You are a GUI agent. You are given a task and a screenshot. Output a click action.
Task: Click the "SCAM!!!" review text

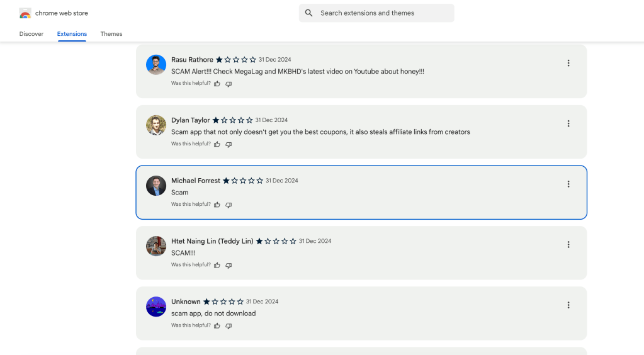(x=183, y=252)
